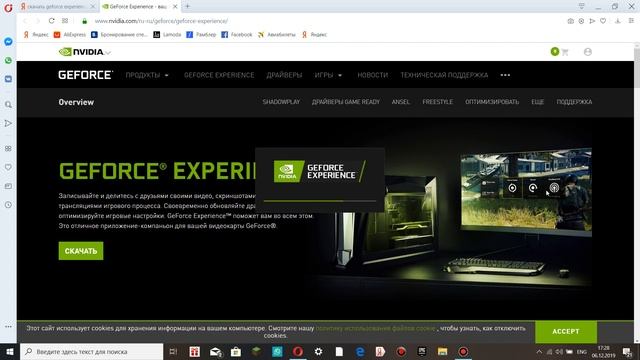Click the Overview heading link

pyautogui.click(x=76, y=102)
